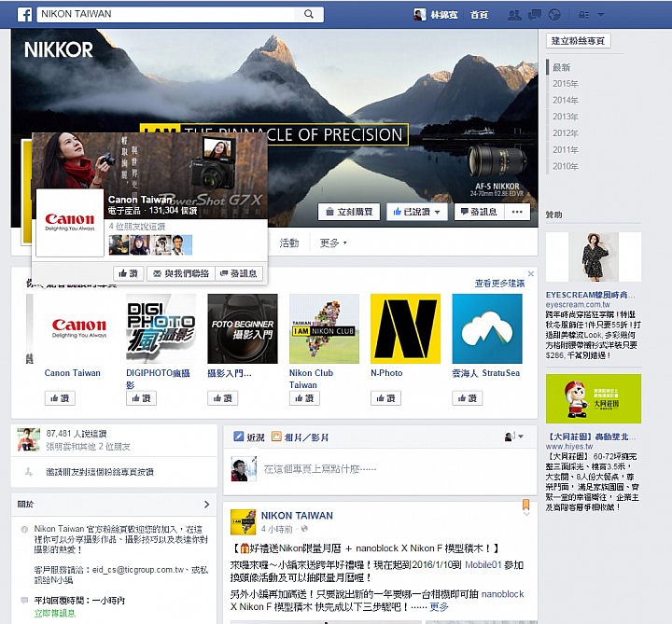Select 最新 in the timeline navigator
672x624 pixels.
[562, 67]
